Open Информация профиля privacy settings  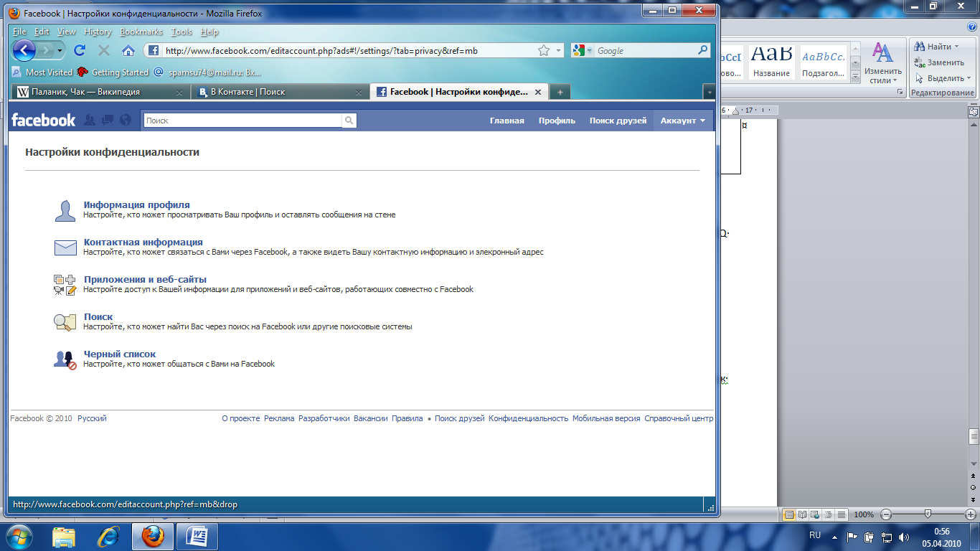[x=136, y=204]
